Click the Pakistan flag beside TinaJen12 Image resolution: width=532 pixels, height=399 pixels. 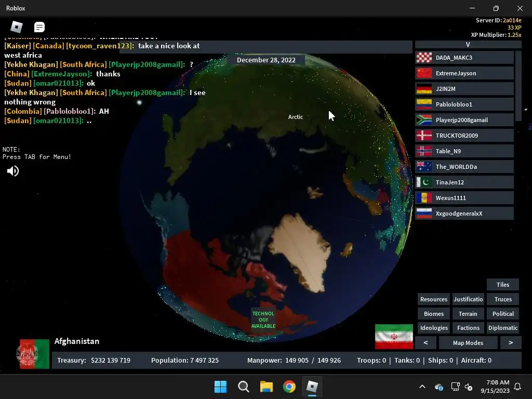click(424, 182)
